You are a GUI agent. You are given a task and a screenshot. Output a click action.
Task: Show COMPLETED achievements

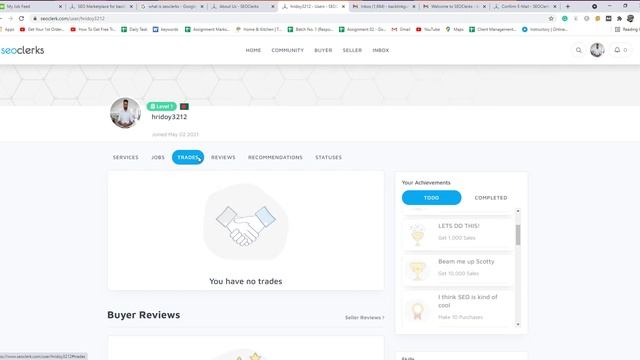(491, 198)
